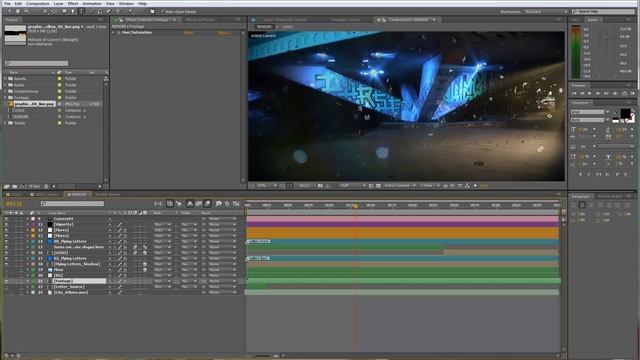The width and height of the screenshot is (640, 360).
Task: Select the Clone Stamp tool
Action: pos(100,11)
